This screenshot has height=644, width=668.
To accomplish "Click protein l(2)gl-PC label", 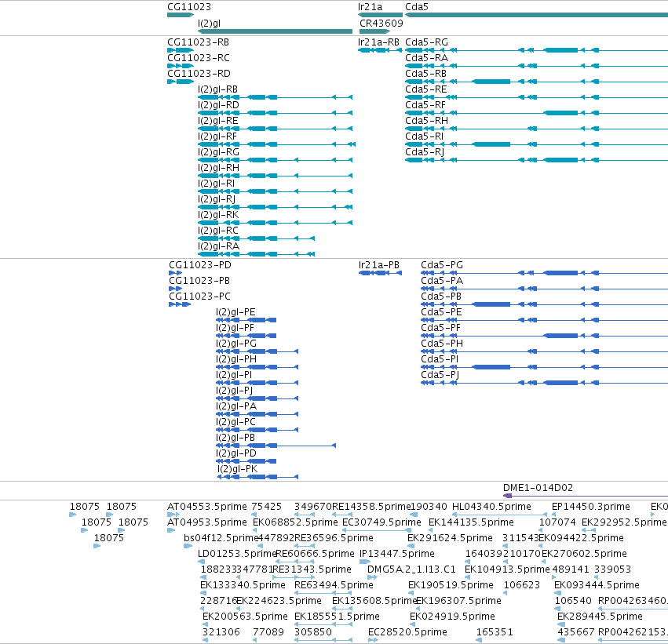I will coord(235,422).
